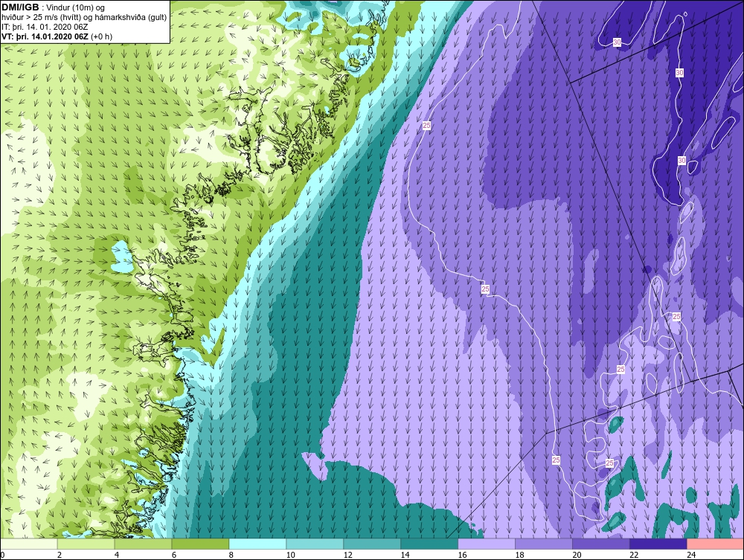Click the legend scale value '8'
This screenshot has height=560, width=744.
click(231, 555)
